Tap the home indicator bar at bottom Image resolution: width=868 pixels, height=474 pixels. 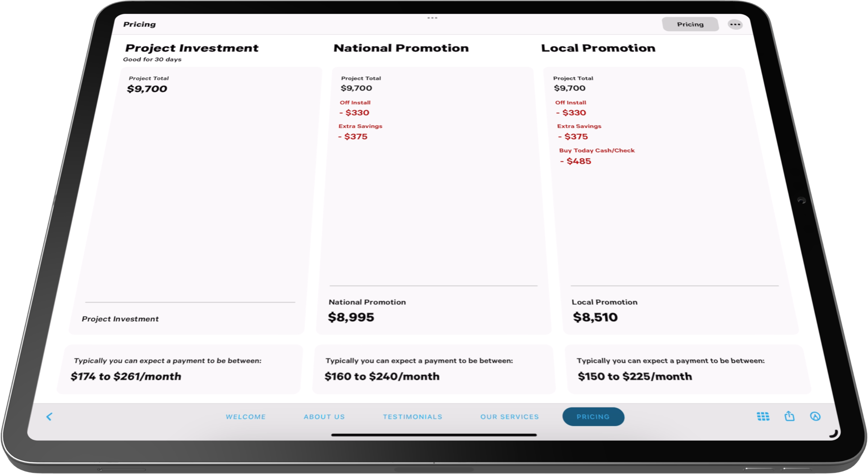coord(434,435)
